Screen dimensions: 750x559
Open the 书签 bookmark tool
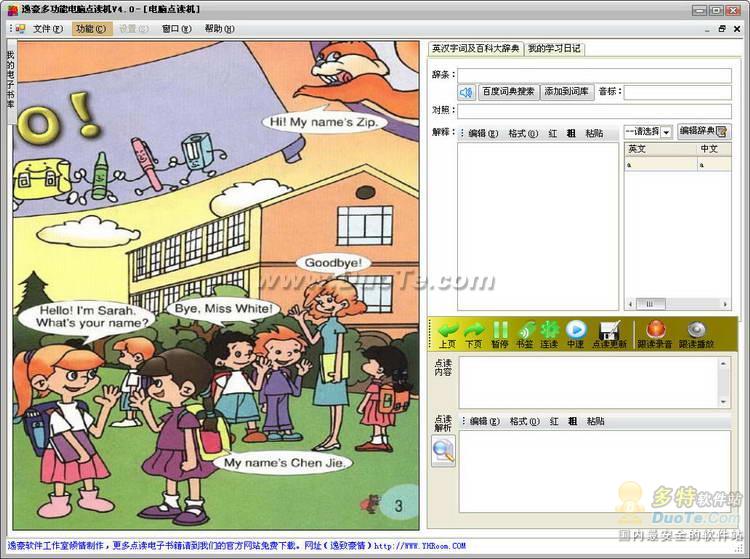525,334
